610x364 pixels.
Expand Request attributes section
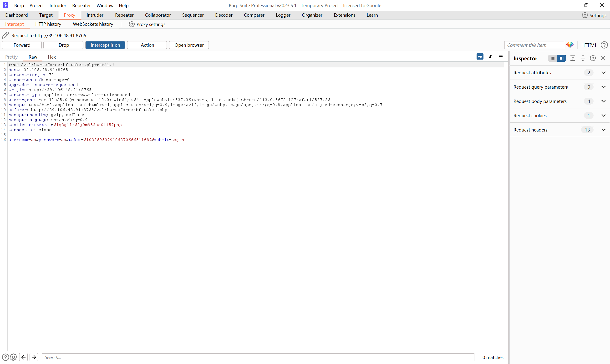(603, 73)
